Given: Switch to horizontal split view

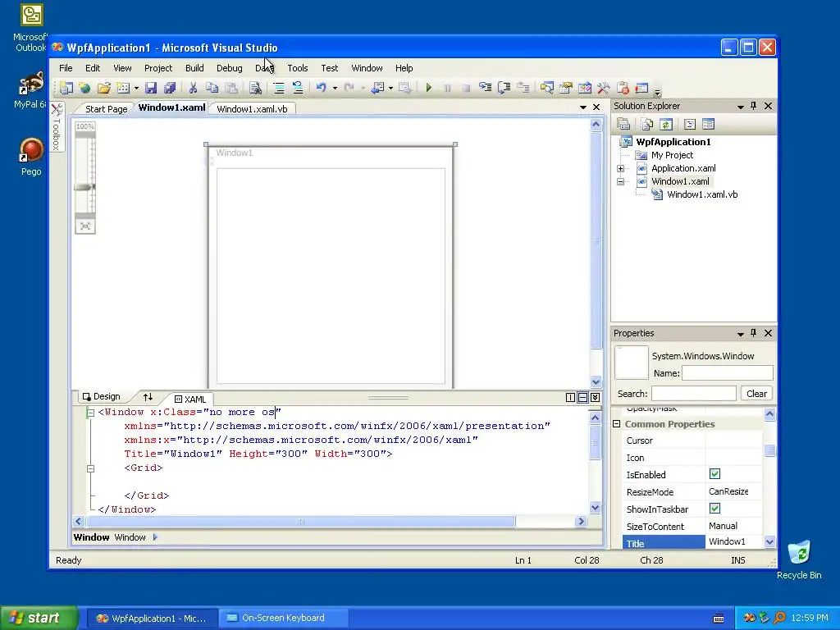Looking at the screenshot, I should 583,398.
